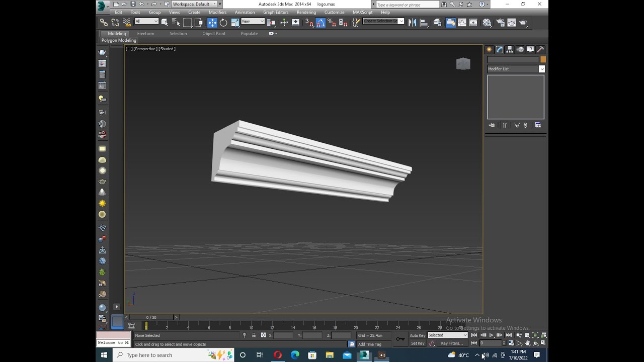The image size is (644, 362).
Task: Open the Rendering menu
Action: [x=306, y=12]
